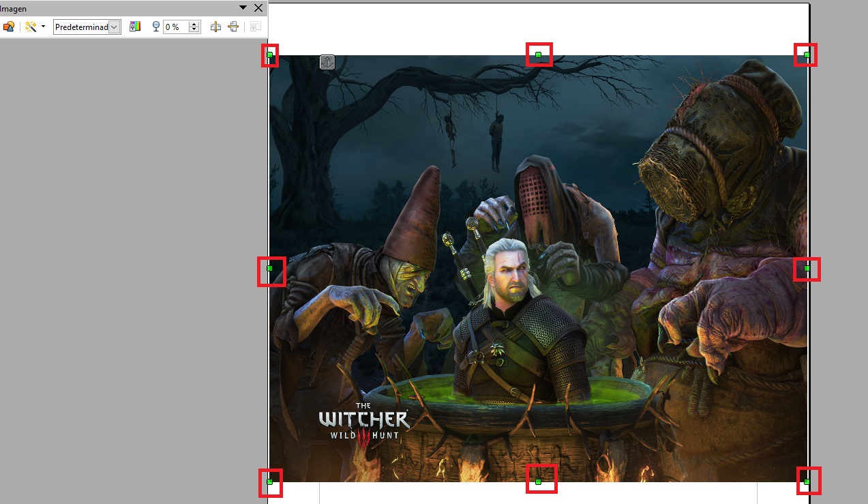Expand the filter tool's dropdown arrow
The width and height of the screenshot is (868, 504).
tap(43, 27)
